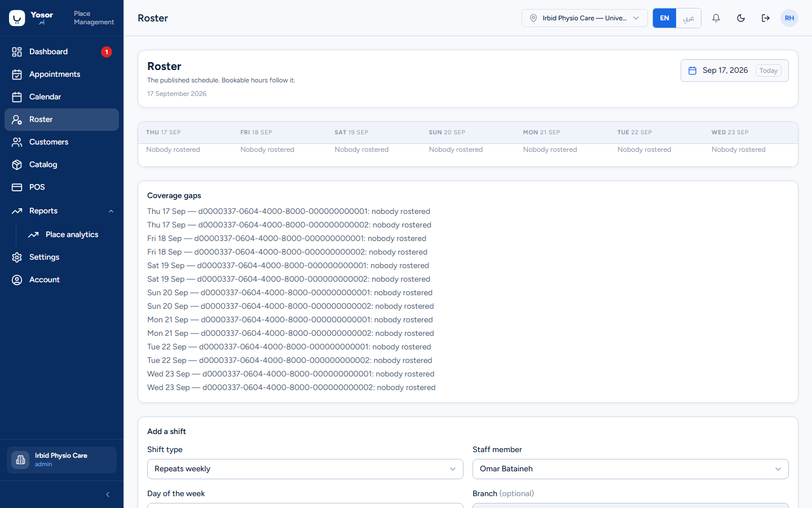Click the POS card icon

17,187
